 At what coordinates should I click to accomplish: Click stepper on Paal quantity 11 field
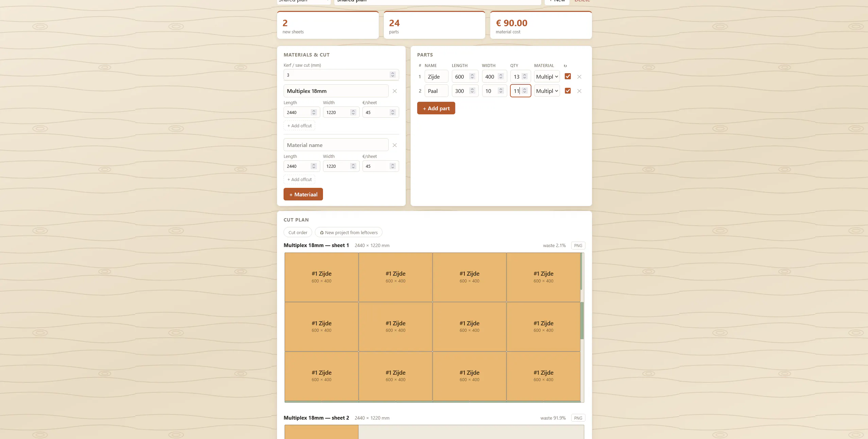[x=525, y=91]
